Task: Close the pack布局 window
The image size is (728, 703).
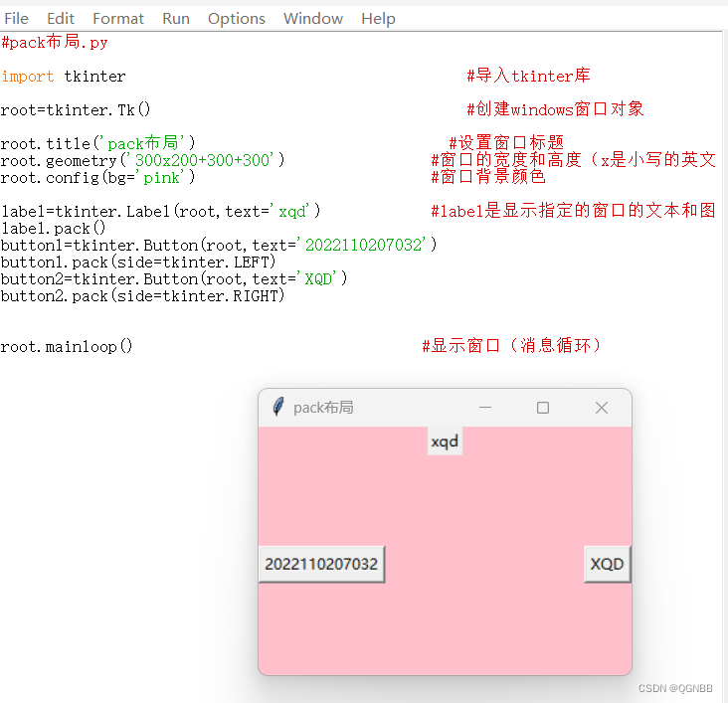Action: pyautogui.click(x=602, y=408)
